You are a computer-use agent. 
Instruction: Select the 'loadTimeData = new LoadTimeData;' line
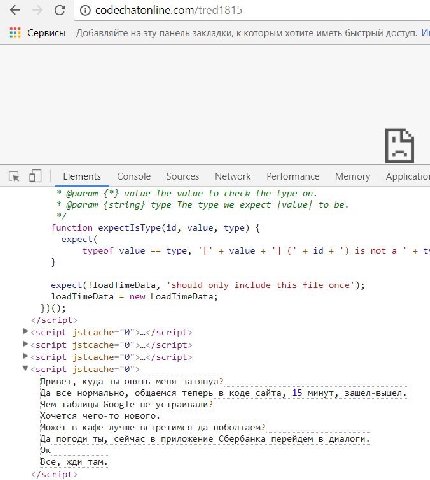point(134,296)
